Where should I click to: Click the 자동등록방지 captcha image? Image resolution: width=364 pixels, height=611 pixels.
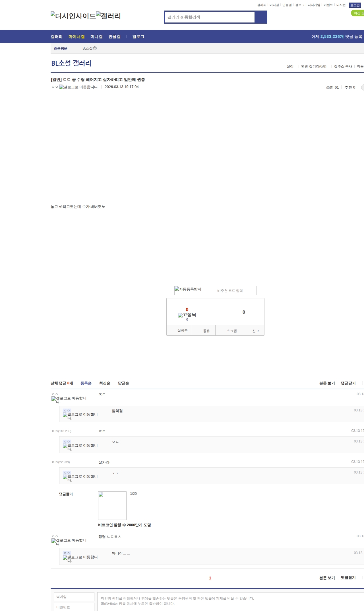click(x=188, y=289)
